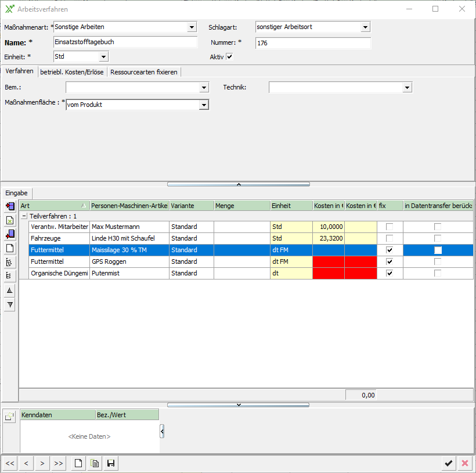
Task: Toggle fix checkbox for Putenmist row
Action: pos(390,273)
